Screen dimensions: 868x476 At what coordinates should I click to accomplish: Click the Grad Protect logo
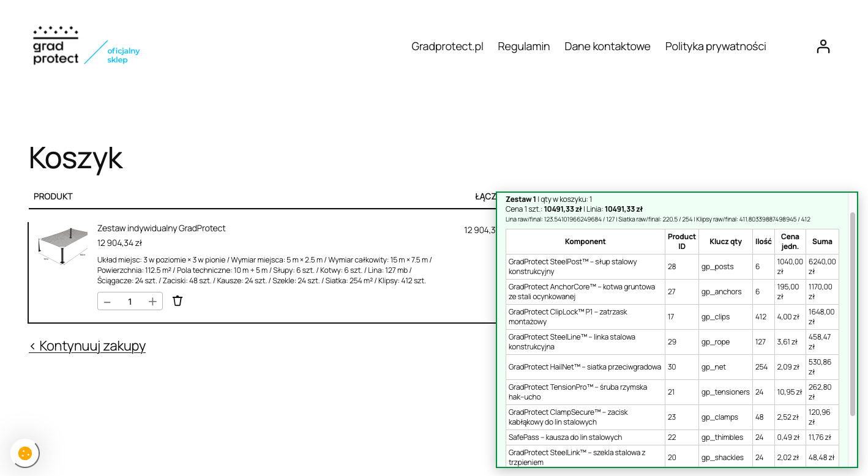tap(86, 45)
